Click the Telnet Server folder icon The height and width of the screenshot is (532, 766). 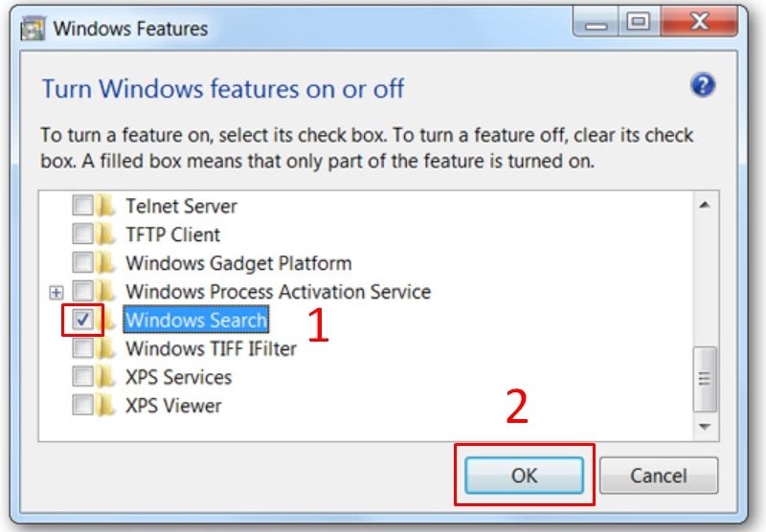(x=107, y=206)
